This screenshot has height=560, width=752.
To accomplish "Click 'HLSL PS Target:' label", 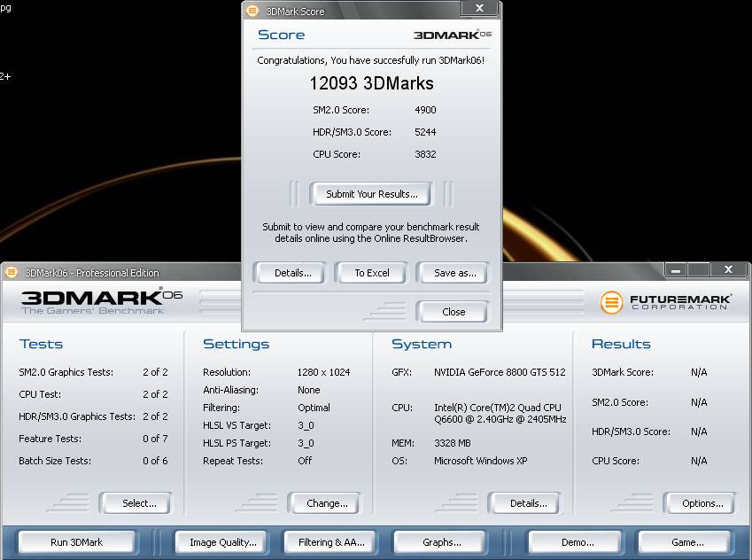I will click(236, 443).
